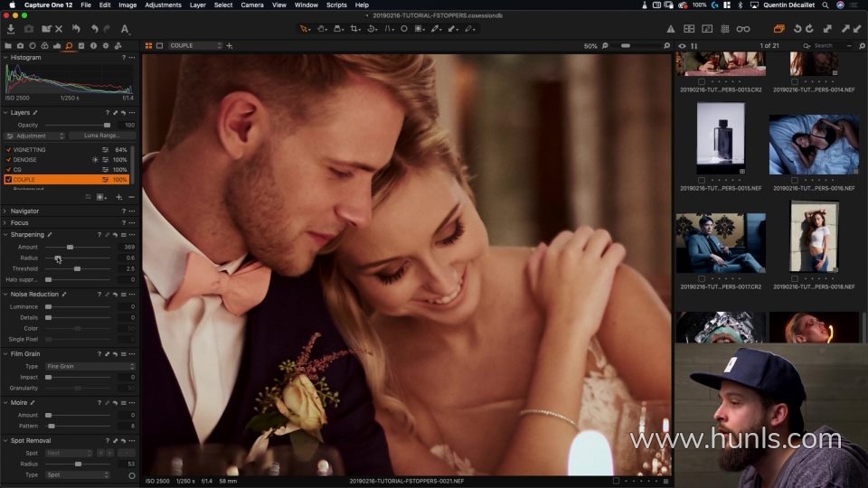Select the perfume bottle thumbnail 0015.NEF
This screenshot has width=868, height=488.
click(721, 138)
